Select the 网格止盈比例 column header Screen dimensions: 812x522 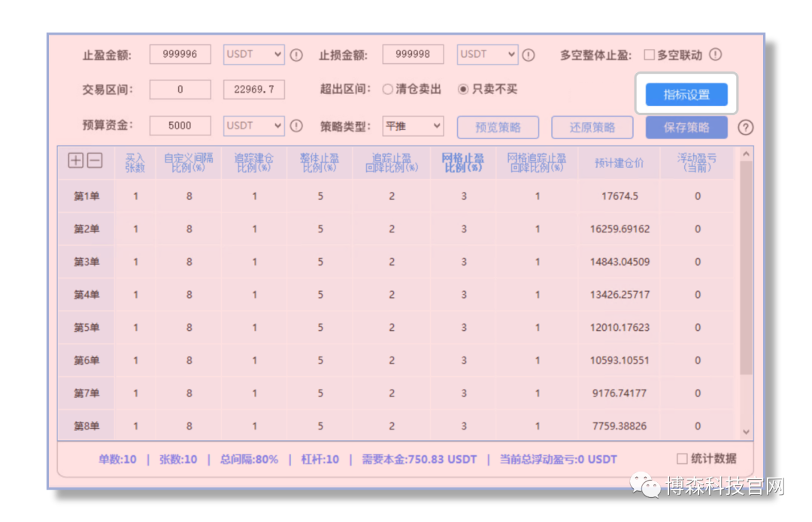click(464, 162)
